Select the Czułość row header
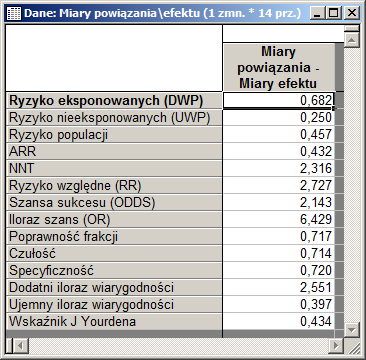The width and height of the screenshot is (366, 360). pyautogui.click(x=114, y=253)
